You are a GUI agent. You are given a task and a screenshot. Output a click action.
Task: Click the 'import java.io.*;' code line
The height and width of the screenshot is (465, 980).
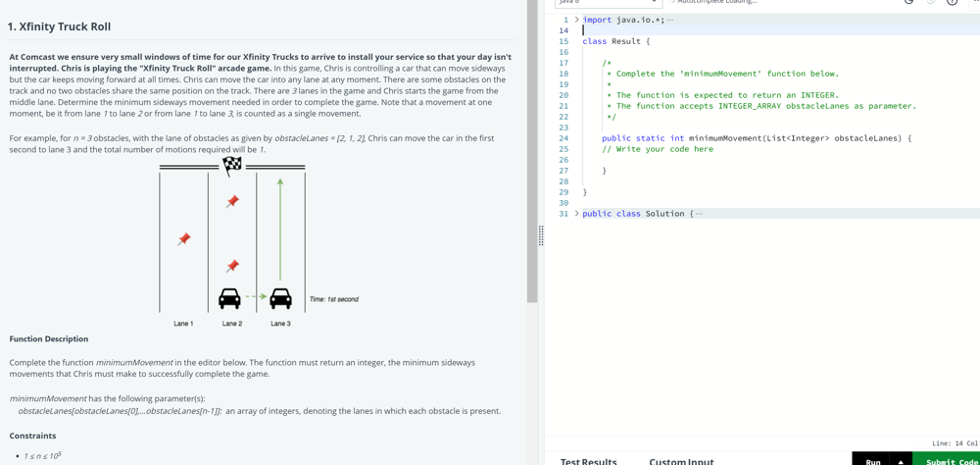623,20
